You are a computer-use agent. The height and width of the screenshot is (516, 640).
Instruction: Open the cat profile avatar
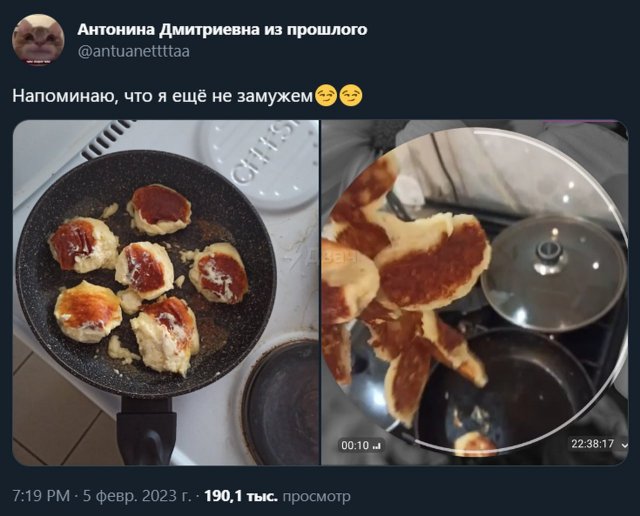(38, 40)
